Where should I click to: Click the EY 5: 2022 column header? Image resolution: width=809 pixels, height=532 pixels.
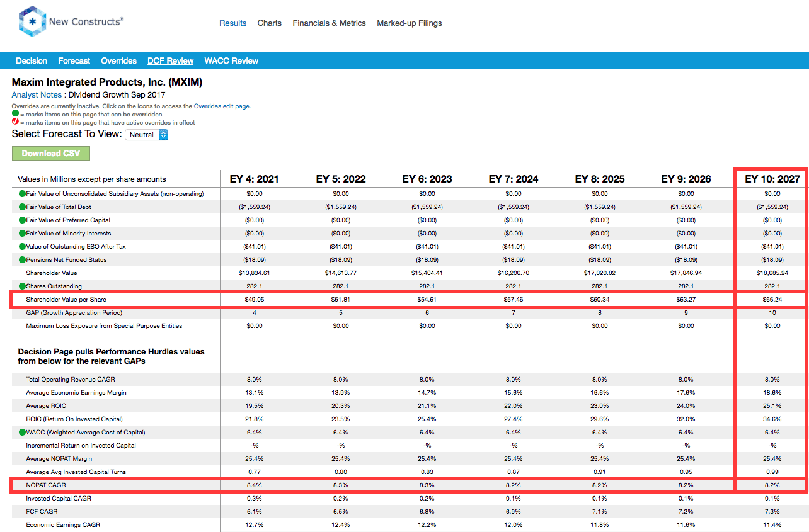(x=341, y=179)
